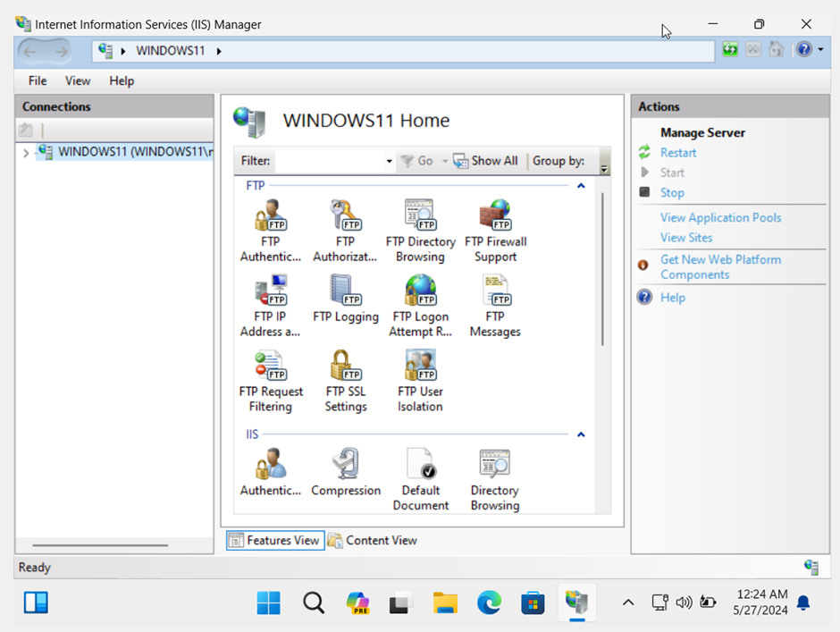The image size is (840, 632).
Task: Open FTP User Isolation feature
Action: [421, 381]
